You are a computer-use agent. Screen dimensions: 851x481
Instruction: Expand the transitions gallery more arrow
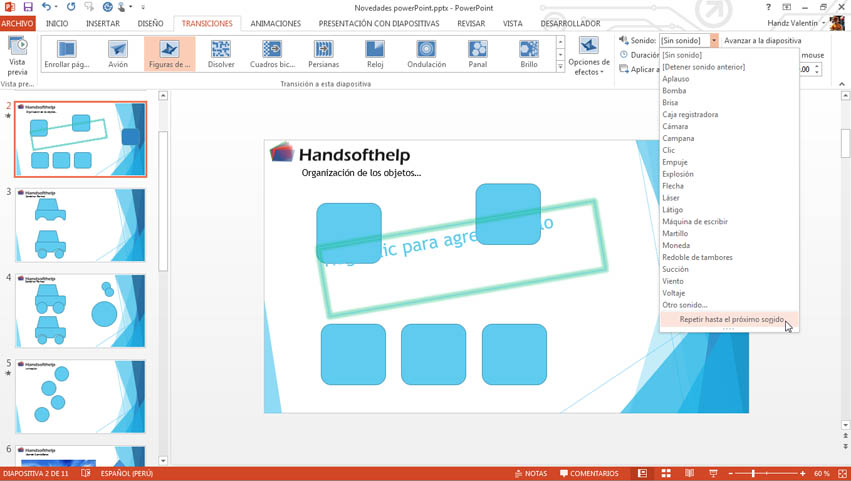(x=560, y=67)
